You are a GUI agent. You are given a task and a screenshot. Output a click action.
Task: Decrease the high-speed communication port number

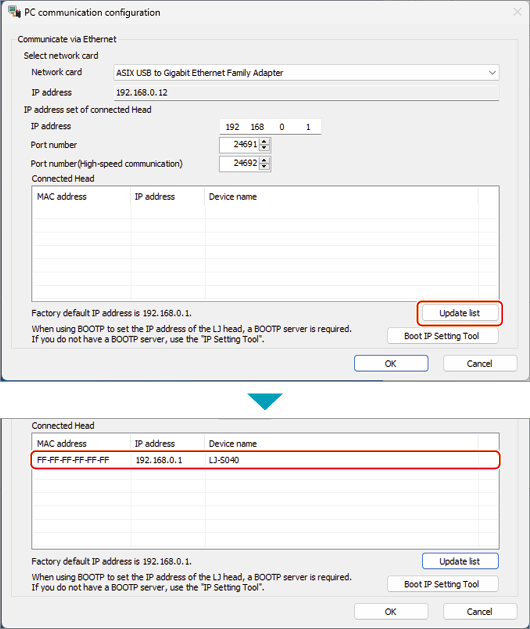pos(264,166)
